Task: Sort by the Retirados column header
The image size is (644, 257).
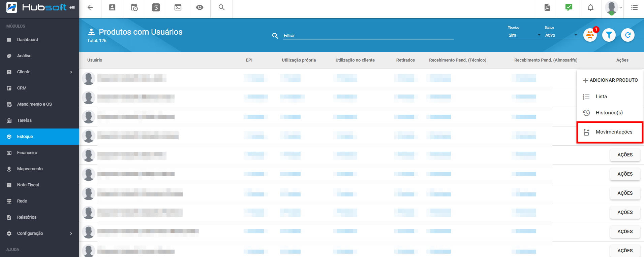Action: pos(405,60)
